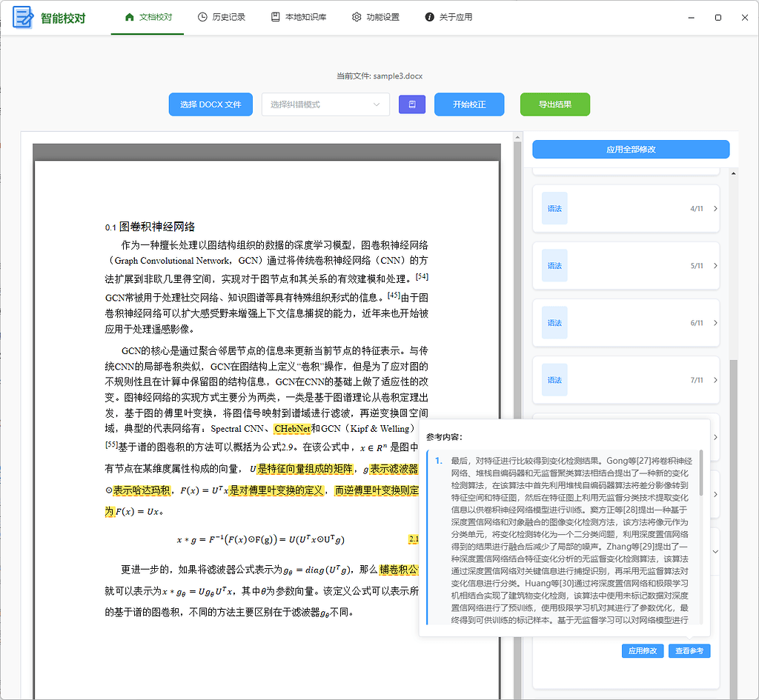This screenshot has width=759, height=700.
Task: Maximize the application window
Action: [717, 18]
